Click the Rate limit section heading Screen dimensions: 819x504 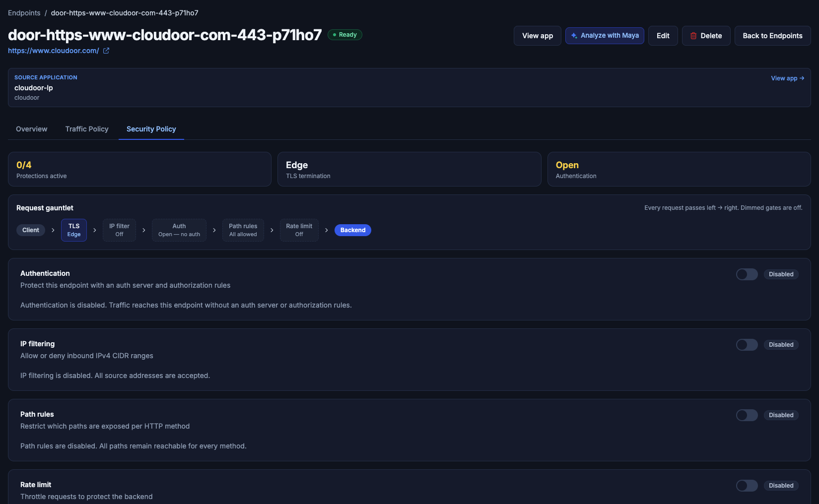coord(36,485)
